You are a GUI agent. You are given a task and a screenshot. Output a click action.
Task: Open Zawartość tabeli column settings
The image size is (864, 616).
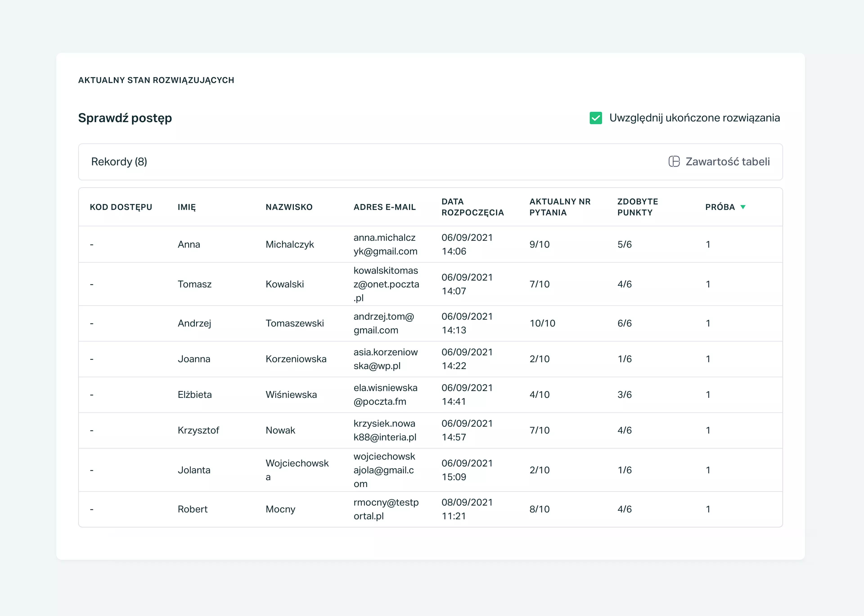coord(719,162)
